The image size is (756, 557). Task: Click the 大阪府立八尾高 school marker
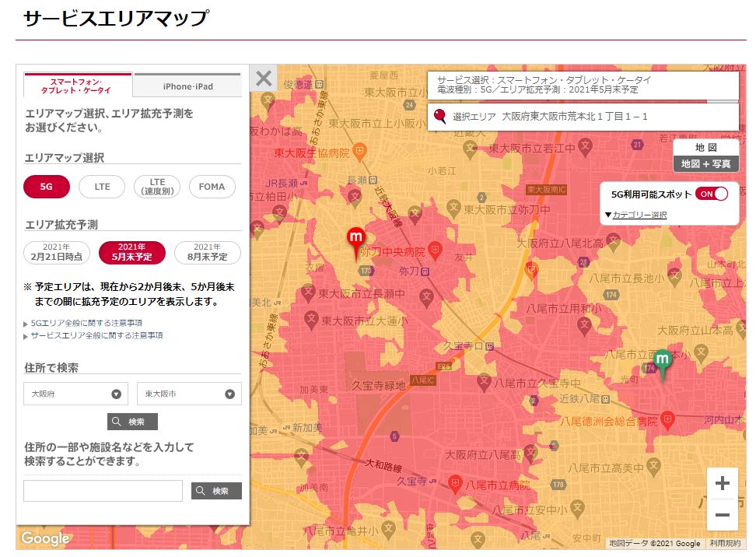[531, 452]
